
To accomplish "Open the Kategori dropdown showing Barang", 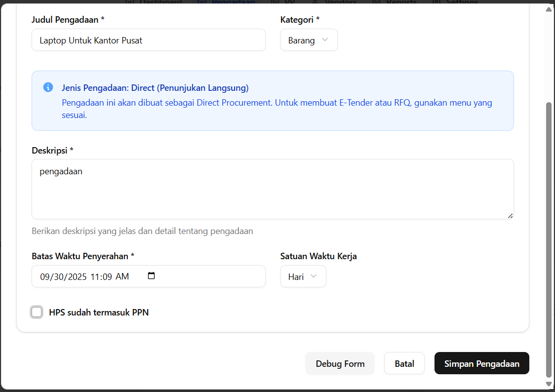I will point(309,40).
